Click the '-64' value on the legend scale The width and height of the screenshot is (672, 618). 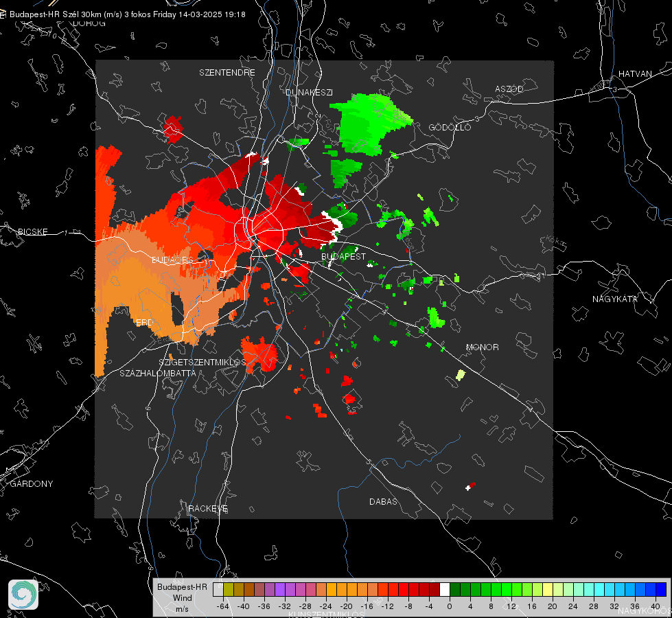coord(222,606)
